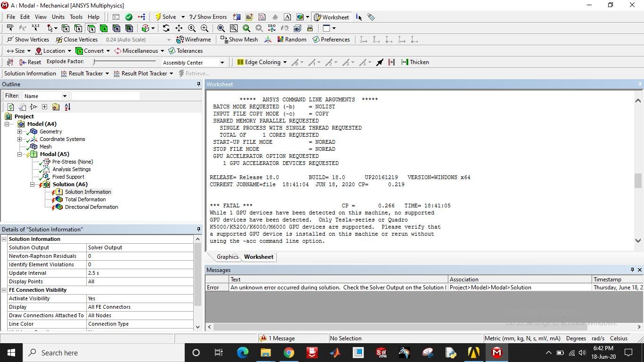The width and height of the screenshot is (644, 362).
Task: Toggle Wireframe display mode
Action: point(194,40)
